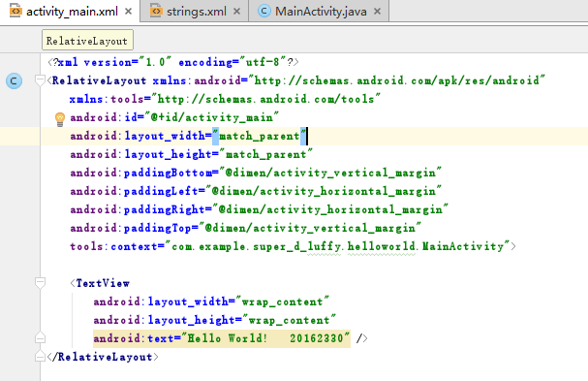
Task: Click the paddingBottom attribute line
Action: tap(256, 173)
